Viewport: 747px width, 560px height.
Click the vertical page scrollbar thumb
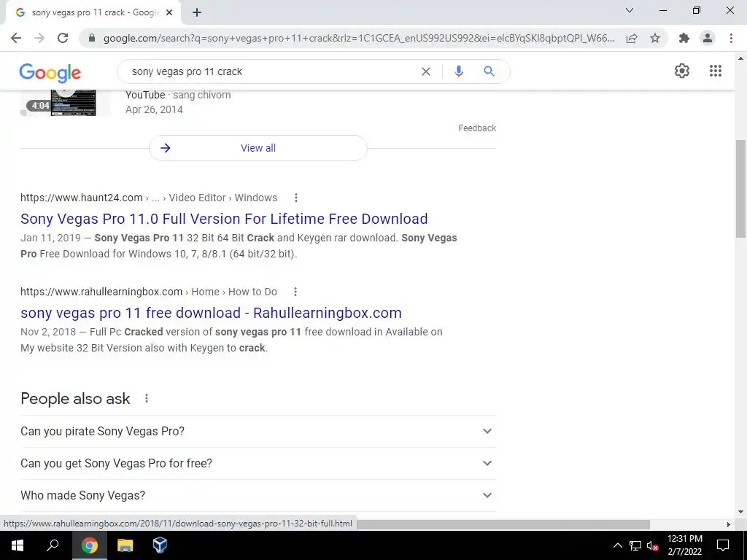click(740, 189)
